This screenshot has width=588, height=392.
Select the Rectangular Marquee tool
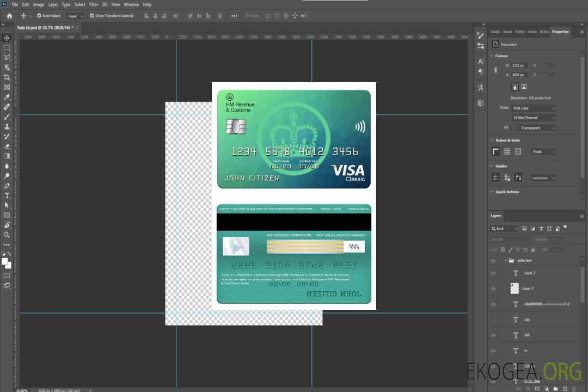click(x=7, y=48)
